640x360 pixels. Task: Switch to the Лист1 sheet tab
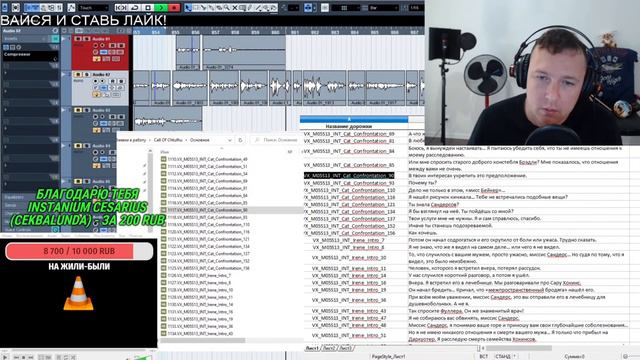[x=312, y=348]
